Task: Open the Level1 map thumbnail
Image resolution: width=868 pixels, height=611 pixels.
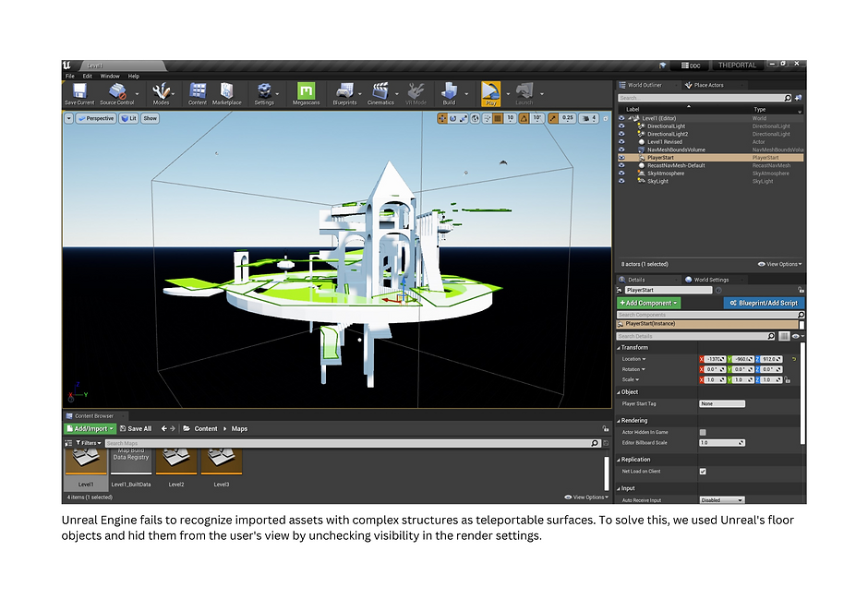Action: click(x=86, y=461)
